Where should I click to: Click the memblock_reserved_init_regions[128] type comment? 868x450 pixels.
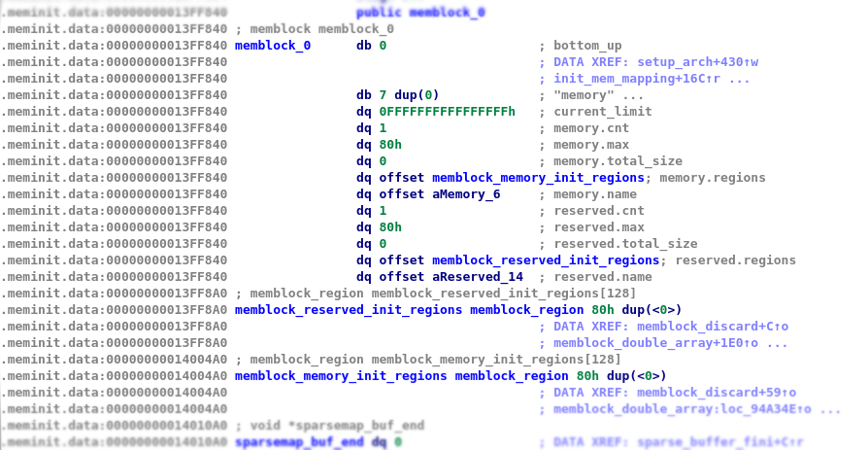[x=436, y=294]
